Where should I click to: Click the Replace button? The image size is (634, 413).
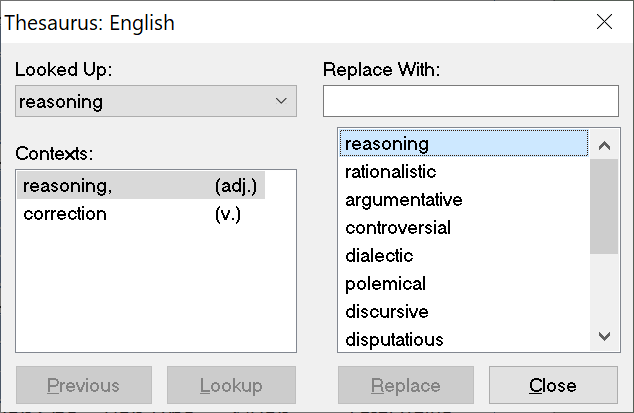405,385
